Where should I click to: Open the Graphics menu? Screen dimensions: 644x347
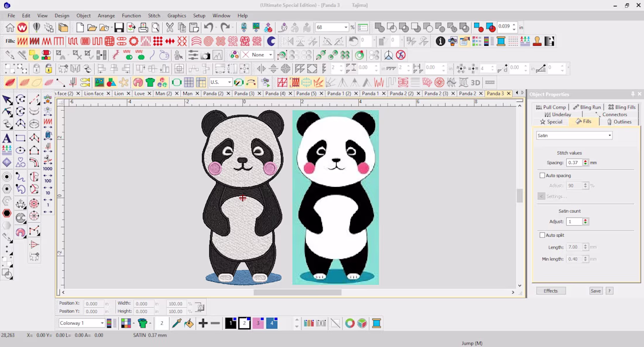(x=177, y=16)
